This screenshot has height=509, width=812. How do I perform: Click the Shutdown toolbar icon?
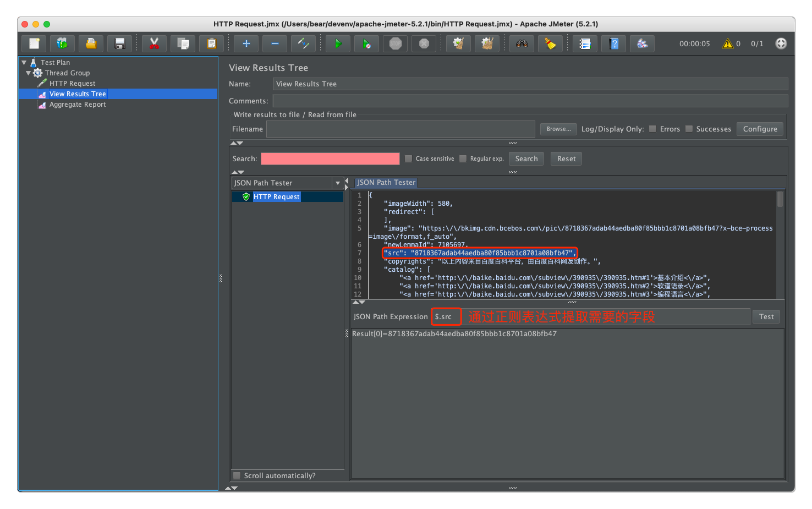click(x=424, y=43)
